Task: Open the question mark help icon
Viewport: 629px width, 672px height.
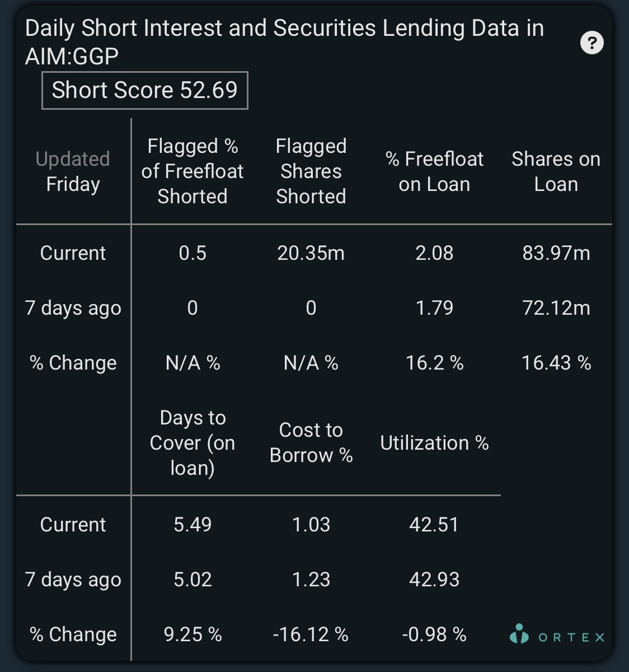Action: tap(592, 43)
